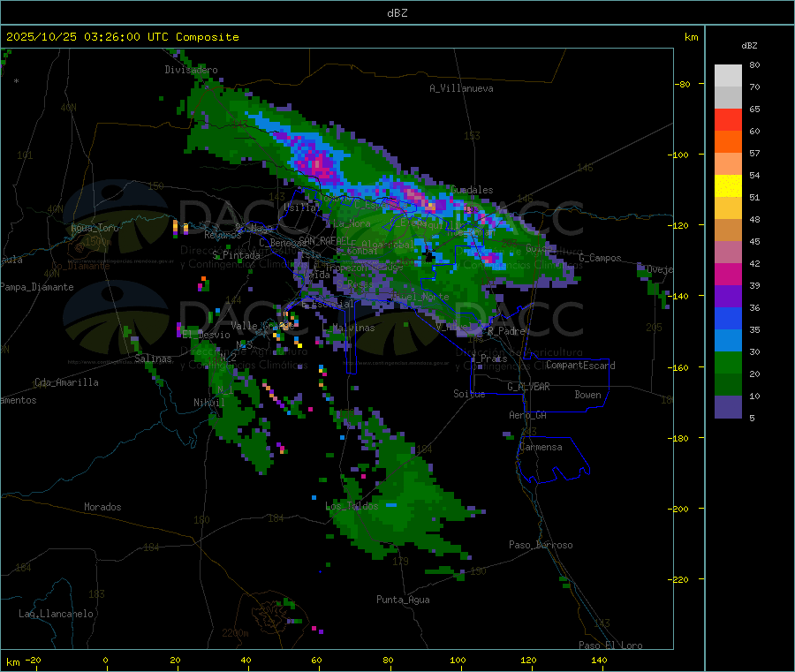The width and height of the screenshot is (795, 672).
Task: Click the G_ALVEAR label
Action: (x=528, y=387)
